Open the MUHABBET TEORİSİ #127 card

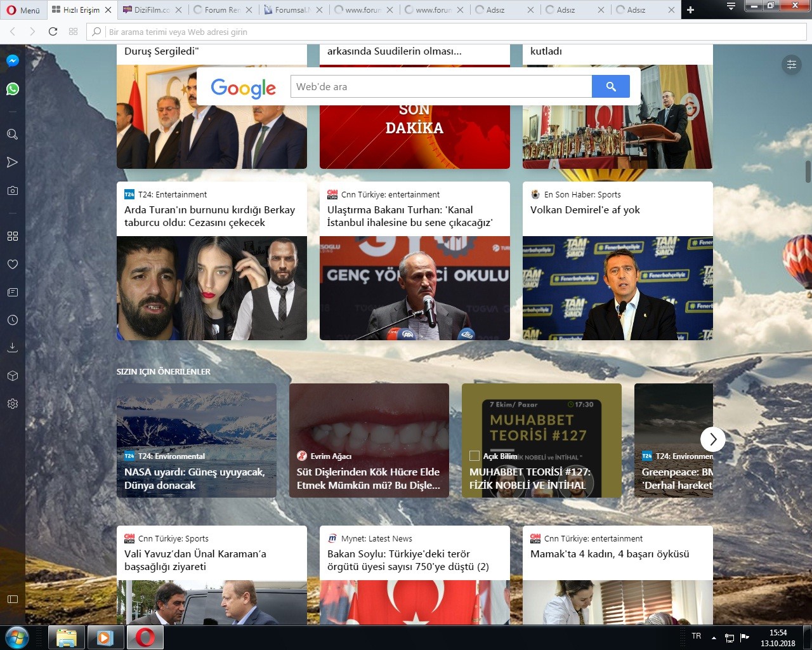pyautogui.click(x=542, y=441)
